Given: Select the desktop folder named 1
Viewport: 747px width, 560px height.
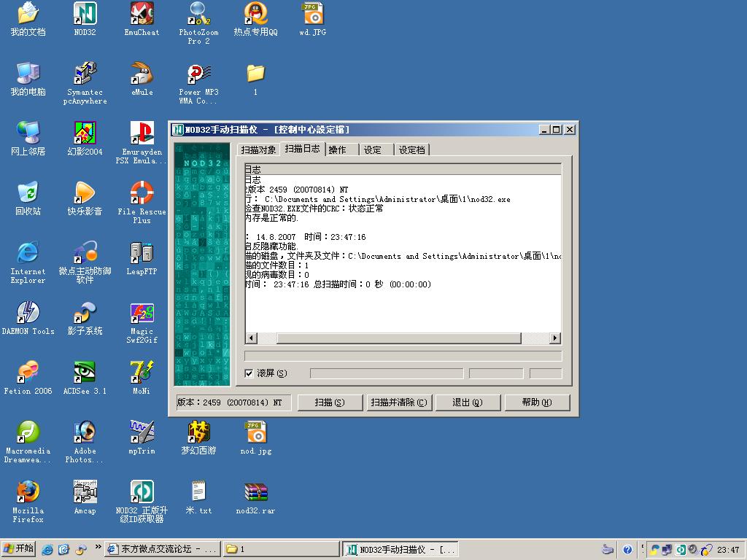Looking at the screenshot, I should pyautogui.click(x=255, y=79).
